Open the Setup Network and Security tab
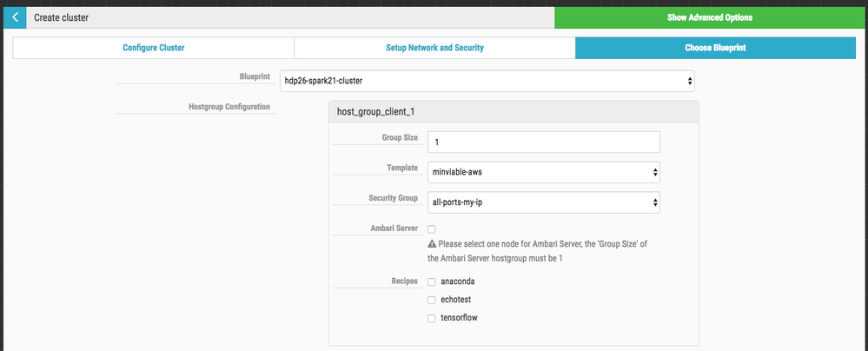Viewport: 868px width, 351px height. 434,48
